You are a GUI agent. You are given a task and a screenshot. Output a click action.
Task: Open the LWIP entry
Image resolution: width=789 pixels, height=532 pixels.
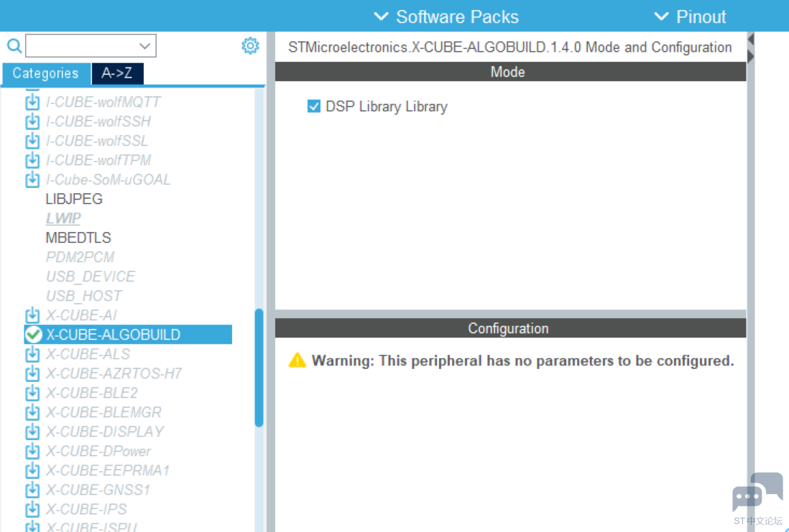tap(63, 218)
